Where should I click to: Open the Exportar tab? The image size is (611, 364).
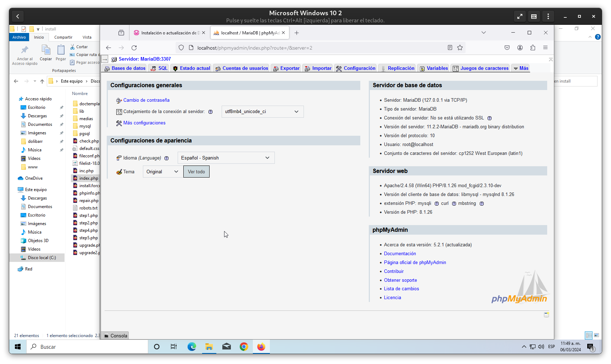pyautogui.click(x=287, y=68)
